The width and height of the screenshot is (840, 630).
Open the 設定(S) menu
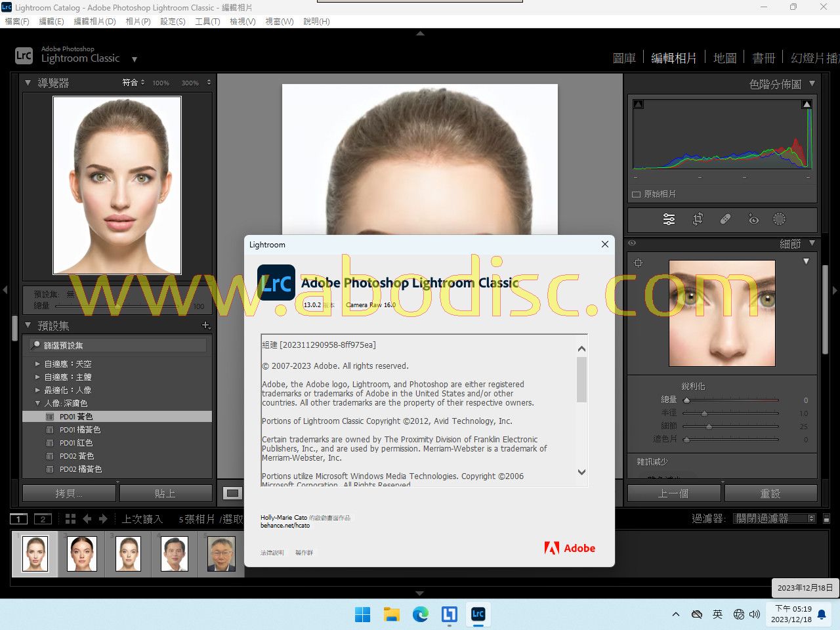[173, 21]
